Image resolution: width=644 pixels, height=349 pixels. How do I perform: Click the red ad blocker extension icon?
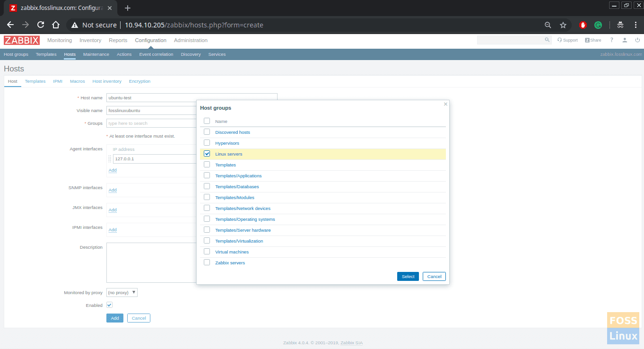pos(583,25)
